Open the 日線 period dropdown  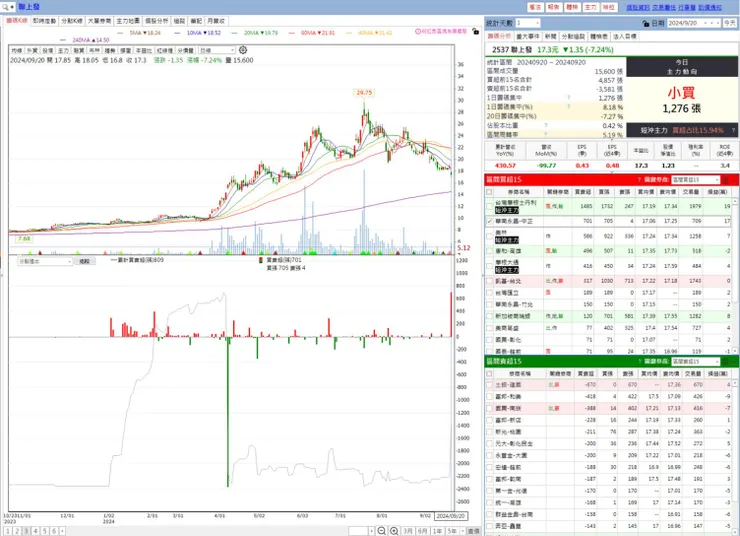tap(217, 50)
